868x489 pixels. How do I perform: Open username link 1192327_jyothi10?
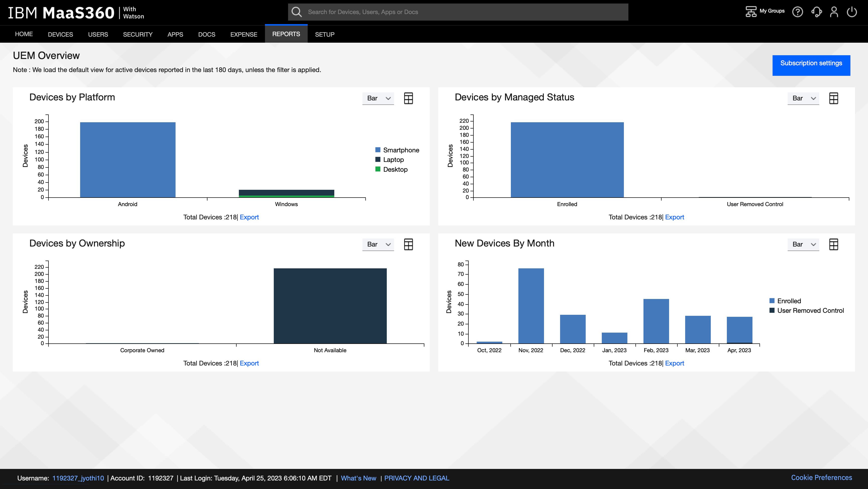pyautogui.click(x=78, y=478)
